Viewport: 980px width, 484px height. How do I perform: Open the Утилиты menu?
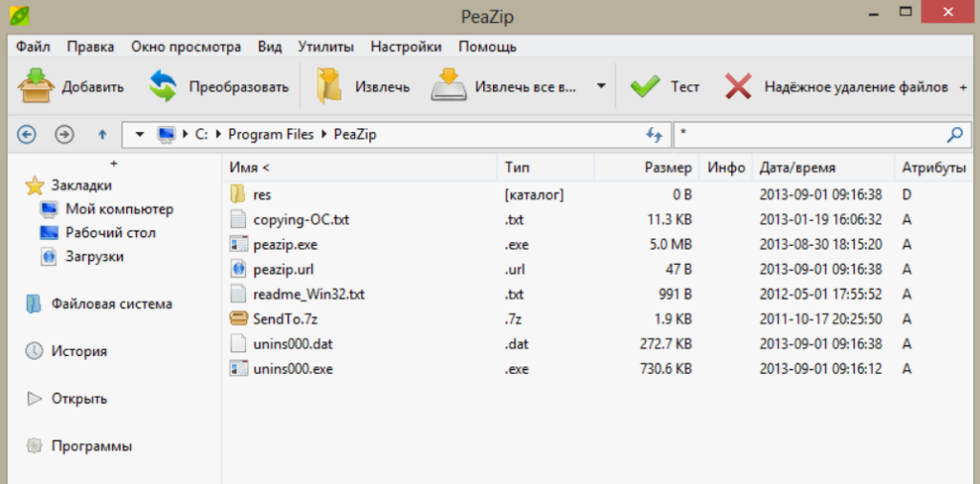(326, 47)
